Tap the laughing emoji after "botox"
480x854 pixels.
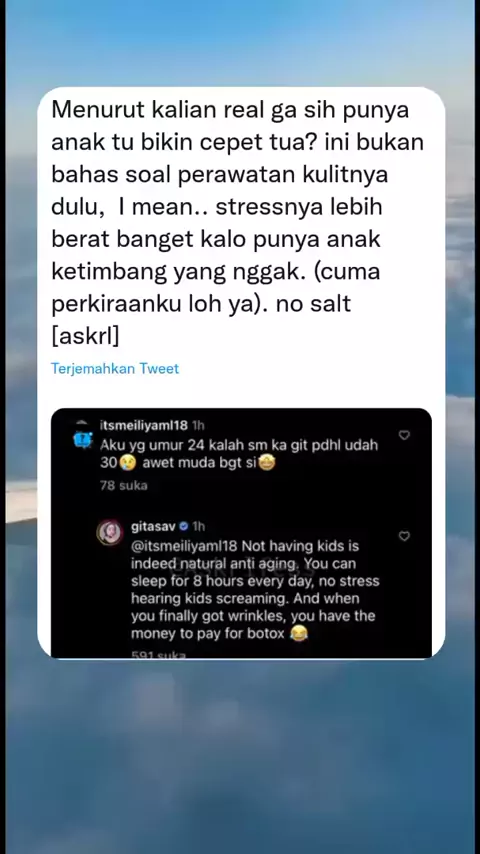coord(299,633)
